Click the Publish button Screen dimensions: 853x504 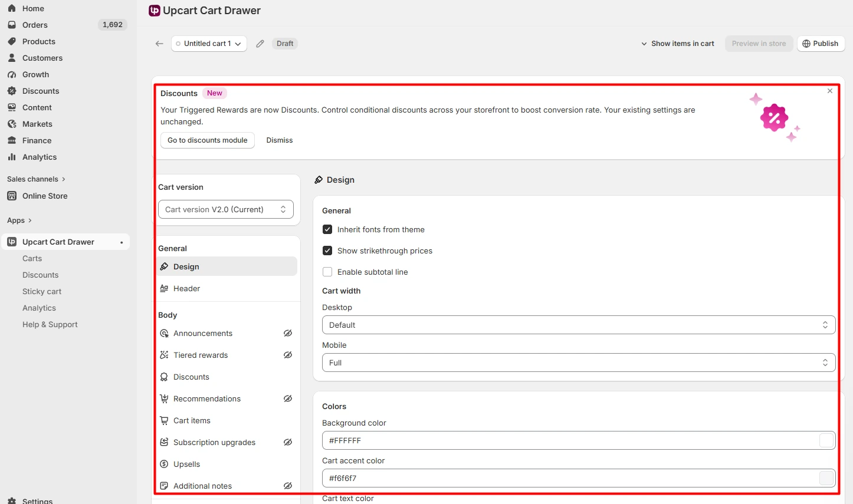click(x=821, y=44)
